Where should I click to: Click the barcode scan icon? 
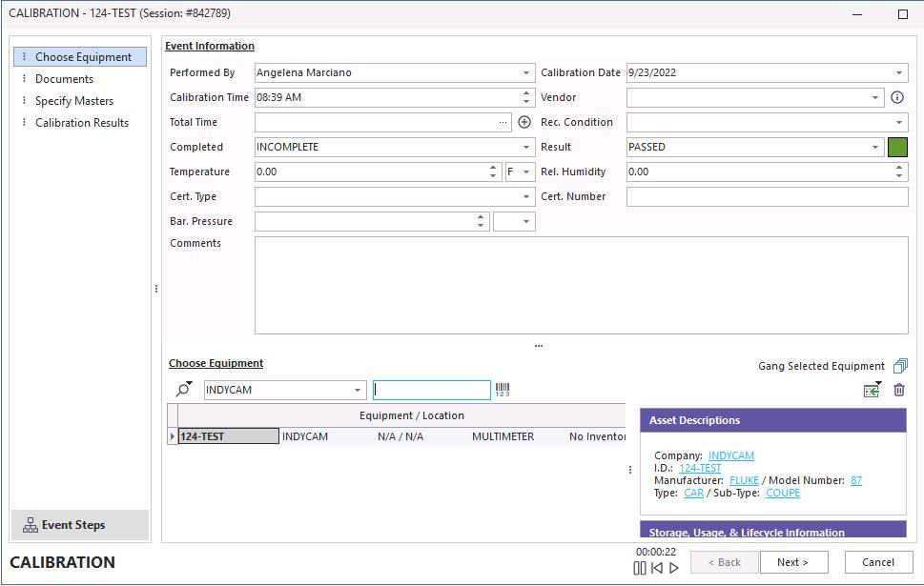[503, 390]
